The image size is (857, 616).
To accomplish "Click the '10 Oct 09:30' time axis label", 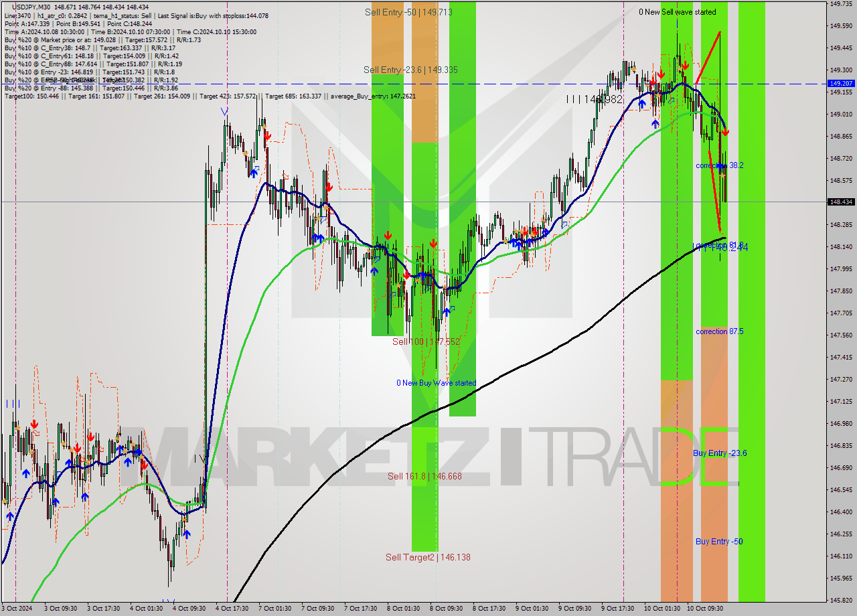I will coord(705,609).
